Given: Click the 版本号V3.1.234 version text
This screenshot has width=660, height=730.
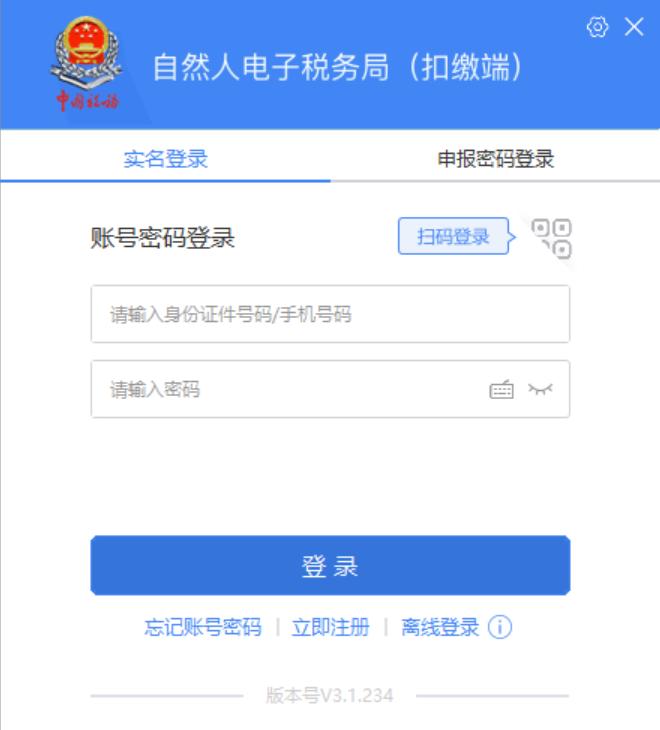Looking at the screenshot, I should 330,696.
